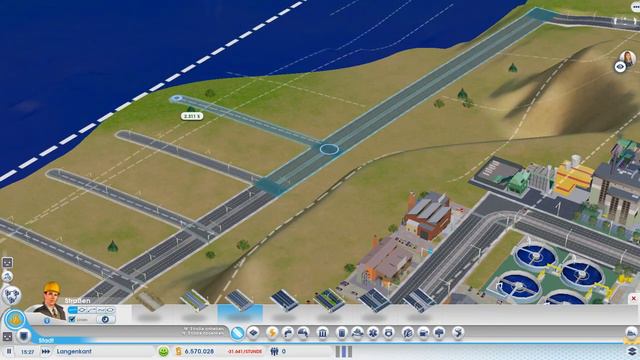Open the Health menu (medical star)
The height and width of the screenshot is (360, 640).
[x=373, y=333]
